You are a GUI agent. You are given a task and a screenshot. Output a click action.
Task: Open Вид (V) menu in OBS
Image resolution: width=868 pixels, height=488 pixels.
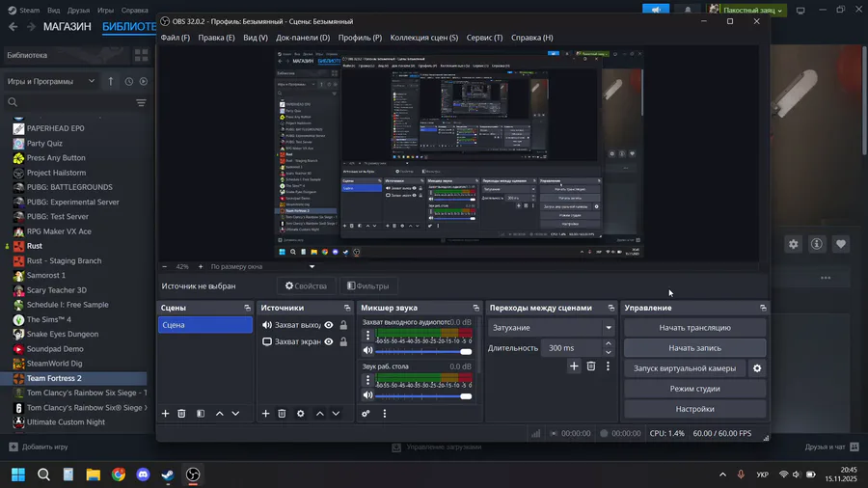coord(256,38)
